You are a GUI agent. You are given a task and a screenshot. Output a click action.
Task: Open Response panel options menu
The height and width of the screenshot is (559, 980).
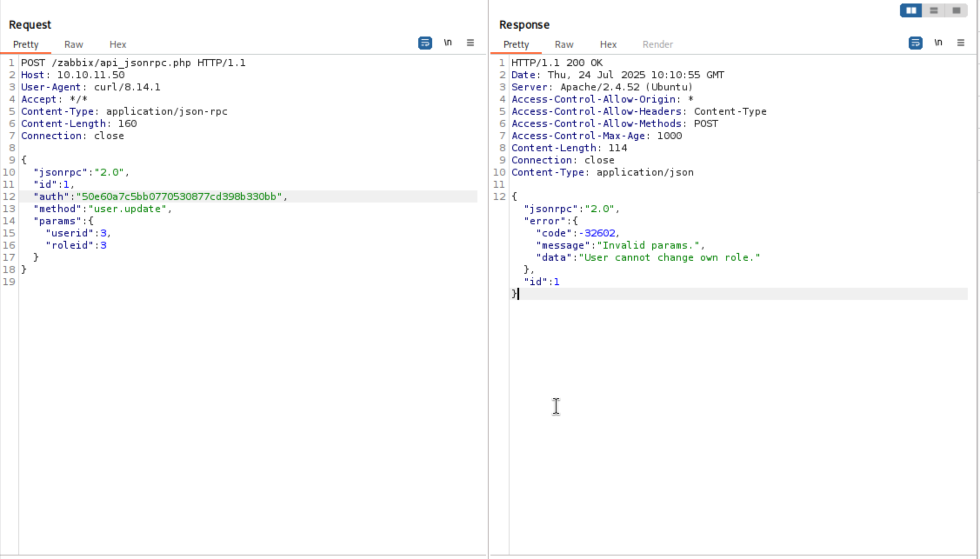(x=961, y=43)
